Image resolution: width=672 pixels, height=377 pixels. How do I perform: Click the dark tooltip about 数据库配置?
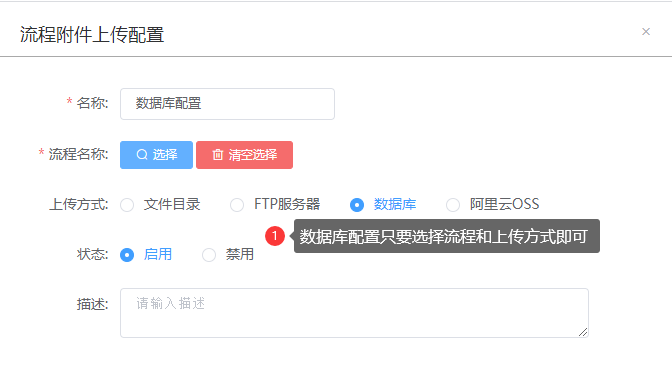pos(447,236)
